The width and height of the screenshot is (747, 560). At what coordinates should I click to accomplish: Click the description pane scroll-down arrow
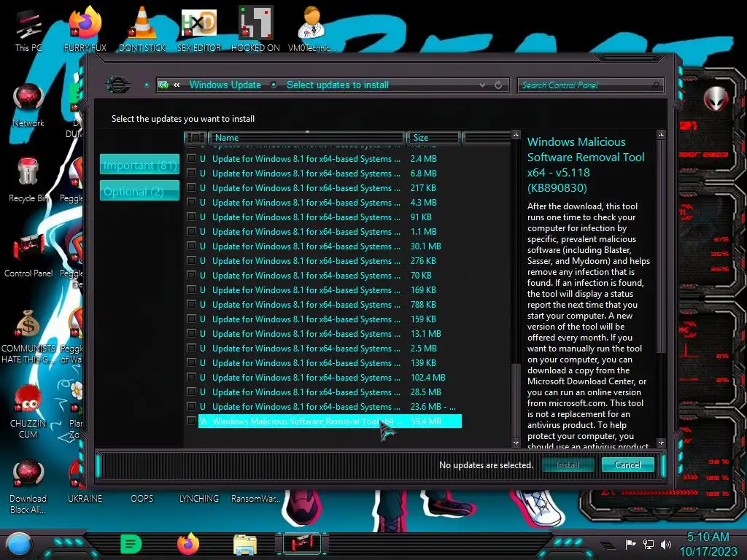point(661,443)
